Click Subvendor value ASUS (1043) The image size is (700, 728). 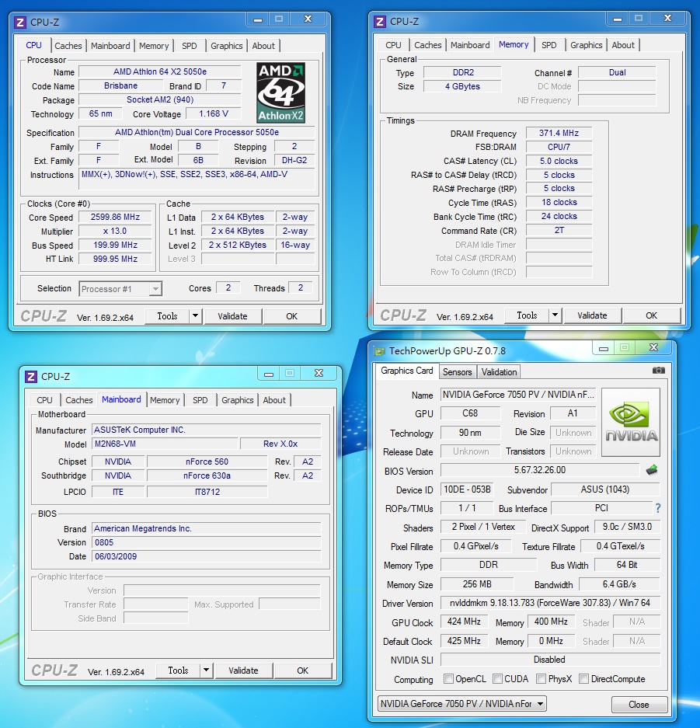click(605, 489)
